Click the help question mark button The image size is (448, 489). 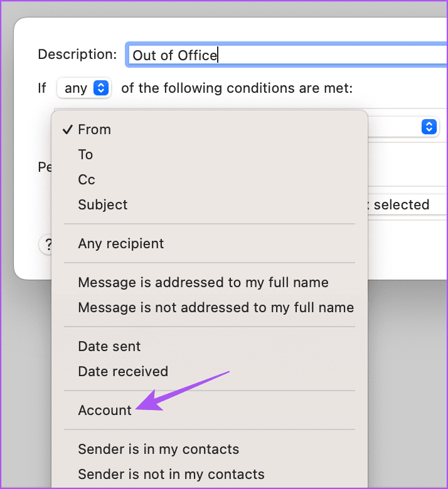(46, 244)
